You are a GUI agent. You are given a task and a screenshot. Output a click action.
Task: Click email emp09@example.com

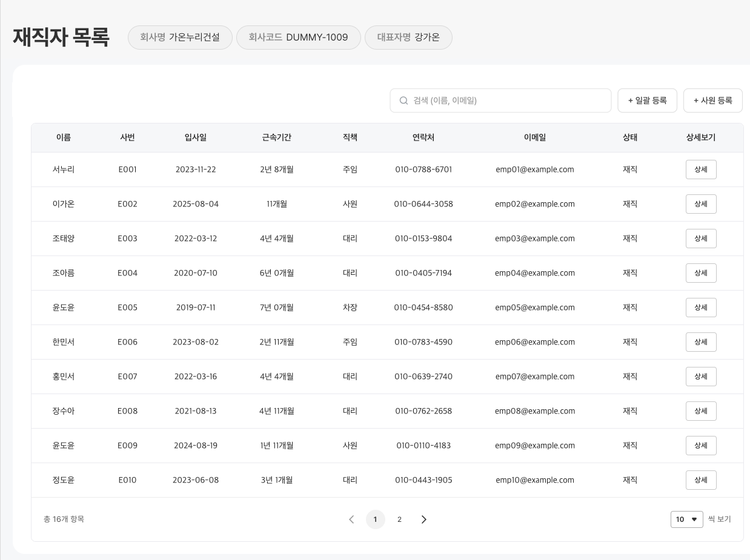[535, 446]
